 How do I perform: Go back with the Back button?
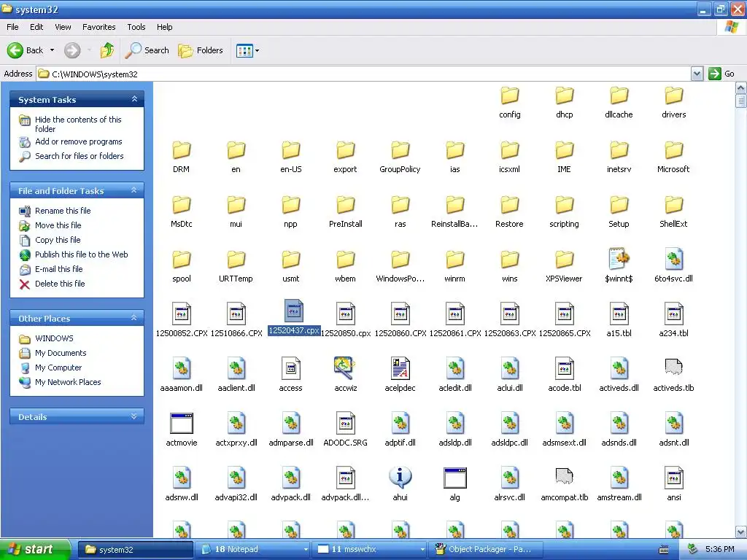(x=25, y=50)
